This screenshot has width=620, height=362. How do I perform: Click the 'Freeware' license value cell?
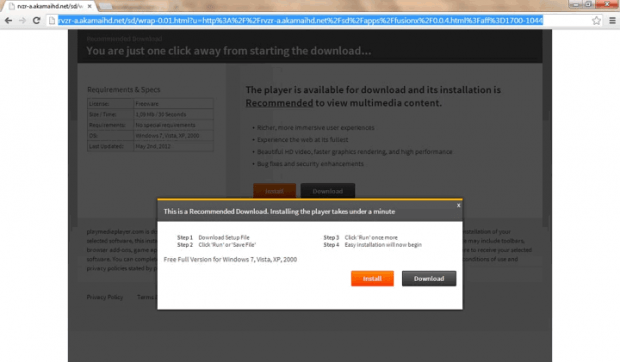coord(174,104)
